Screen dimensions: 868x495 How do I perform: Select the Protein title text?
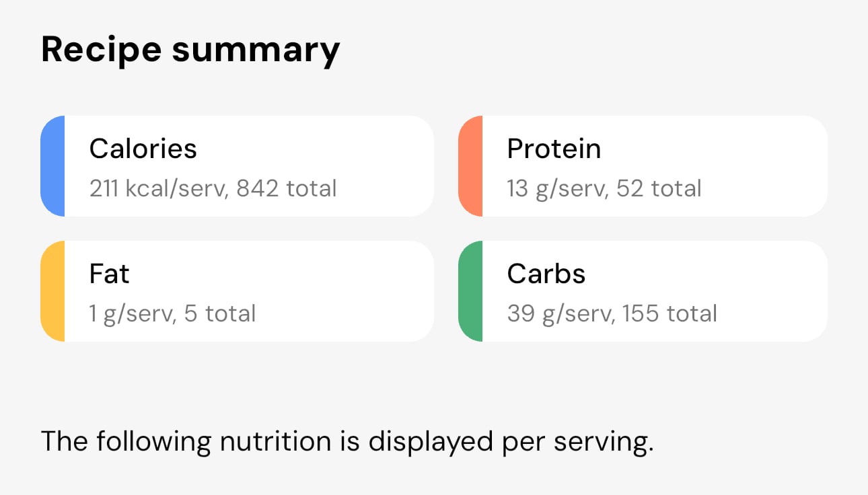tap(554, 149)
